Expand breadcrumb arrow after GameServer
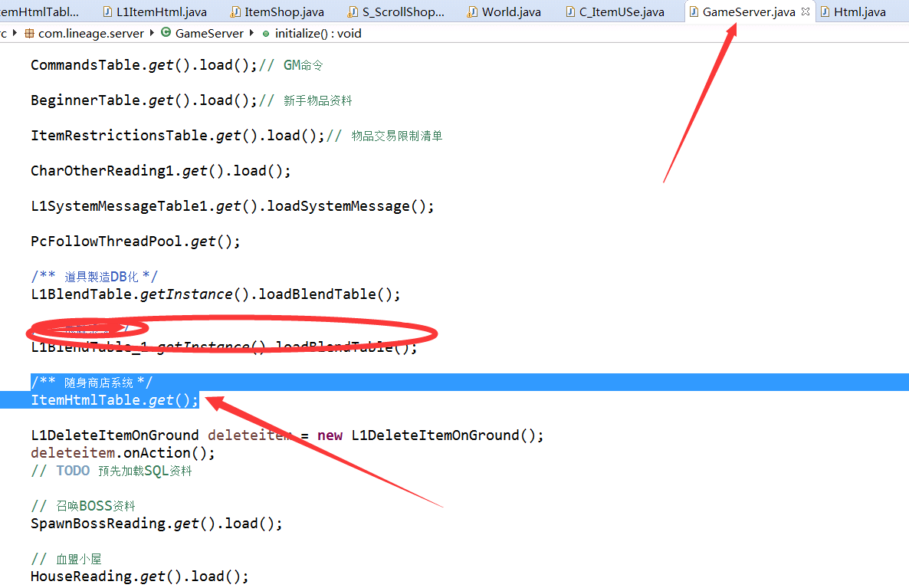Image resolution: width=909 pixels, height=588 pixels. (x=251, y=33)
